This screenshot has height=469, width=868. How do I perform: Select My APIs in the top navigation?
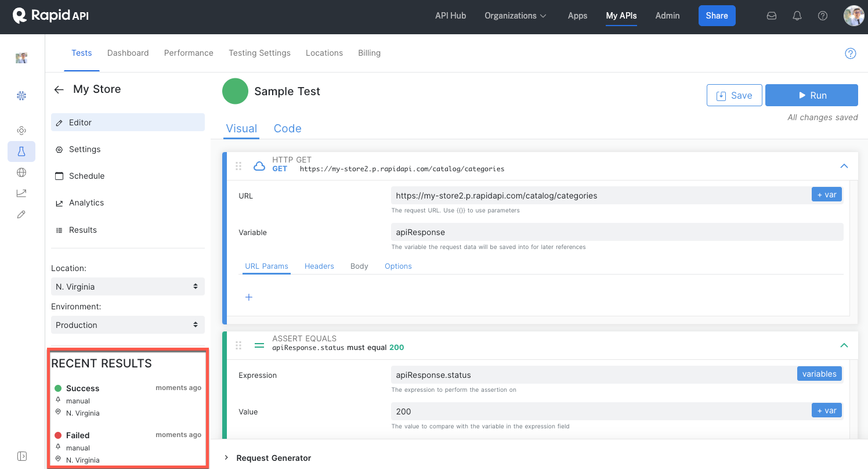[x=621, y=16]
